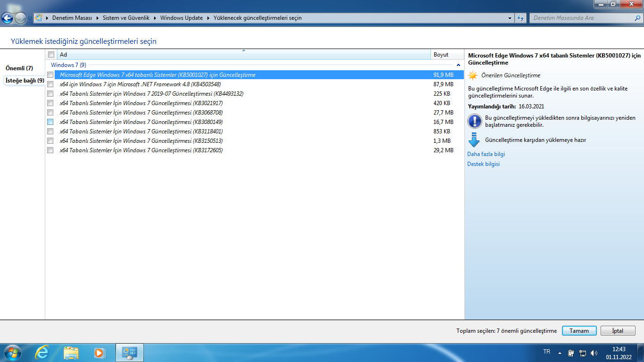644x362 pixels.
Task: Open the Windows Start menu
Action: point(12,353)
